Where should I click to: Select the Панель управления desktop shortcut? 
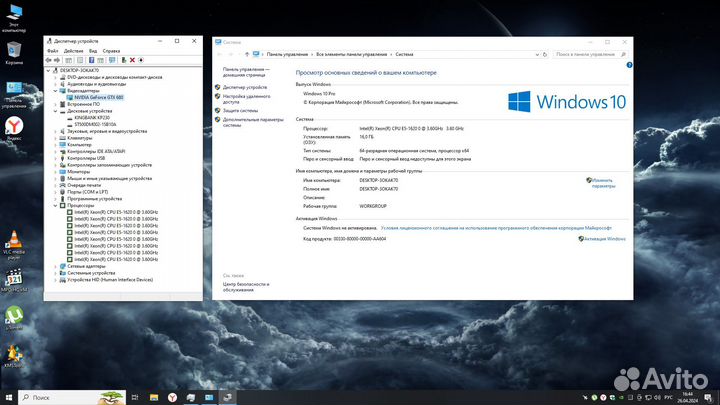pyautogui.click(x=14, y=95)
